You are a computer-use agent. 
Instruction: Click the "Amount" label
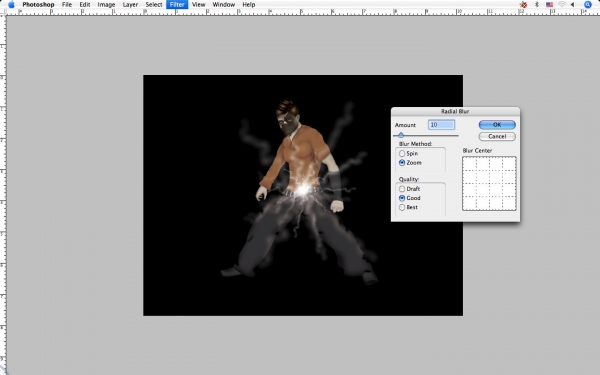click(x=405, y=125)
